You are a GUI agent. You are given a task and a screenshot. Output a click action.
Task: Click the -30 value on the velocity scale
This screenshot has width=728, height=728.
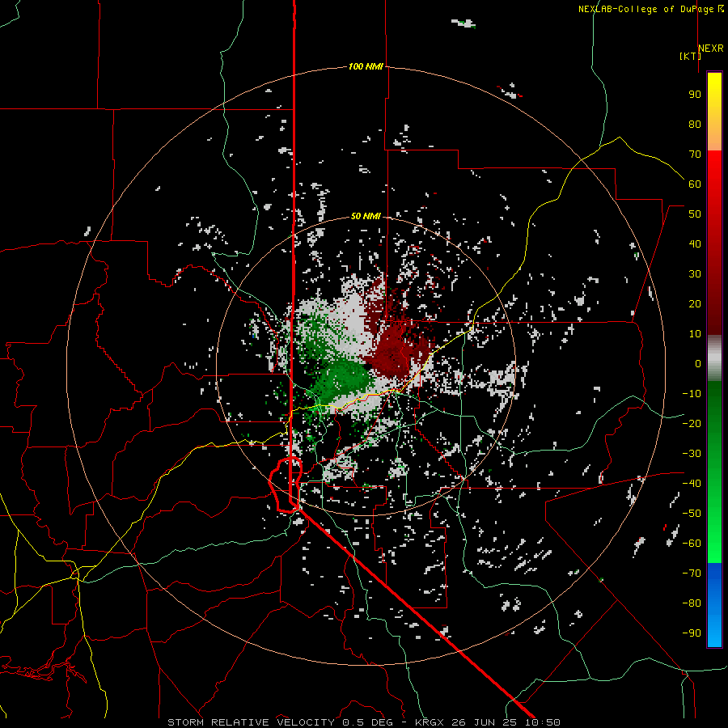tap(692, 454)
